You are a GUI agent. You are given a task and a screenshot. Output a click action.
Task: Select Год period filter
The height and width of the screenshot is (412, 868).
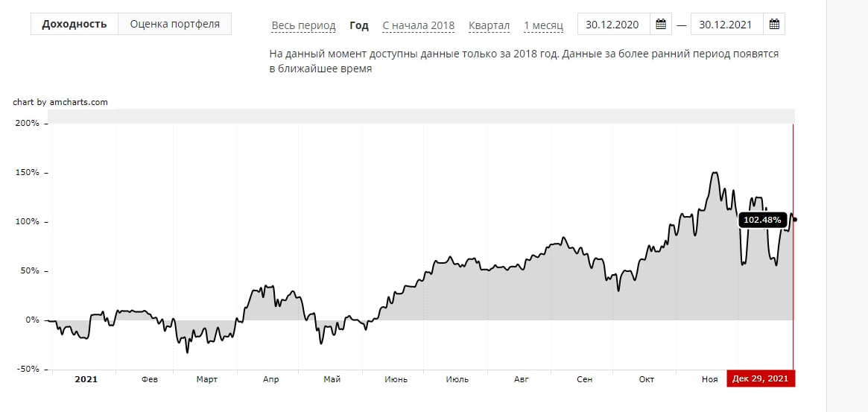tap(359, 25)
